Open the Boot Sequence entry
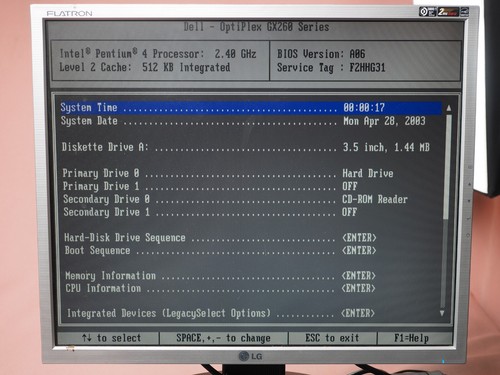The width and height of the screenshot is (500, 375). 220,250
